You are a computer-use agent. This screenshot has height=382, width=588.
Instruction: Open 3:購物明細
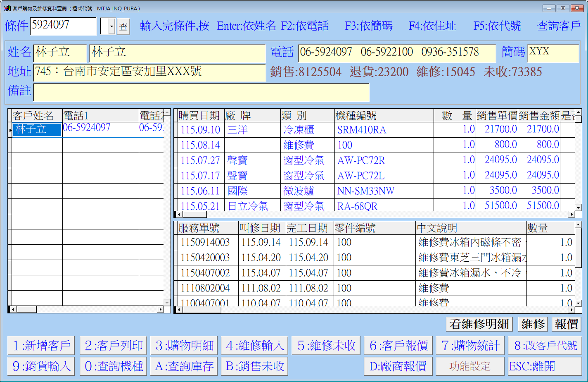click(x=184, y=345)
